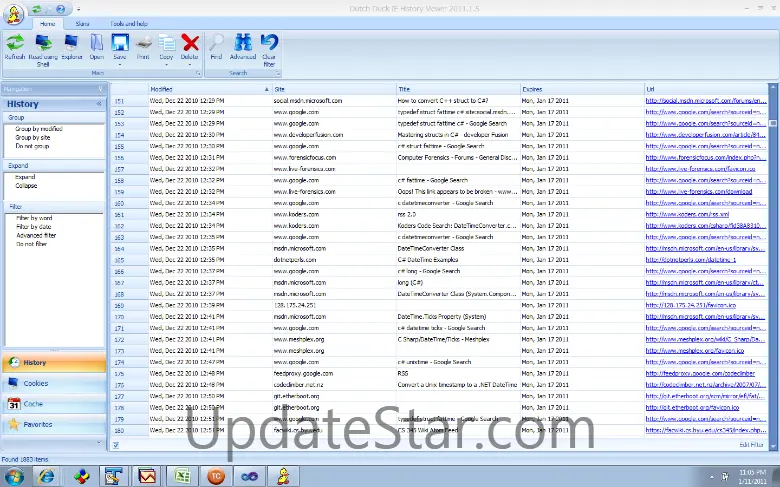Open the Explorer ribbon icon
Screen dimensions: 780x487
[x=72, y=43]
